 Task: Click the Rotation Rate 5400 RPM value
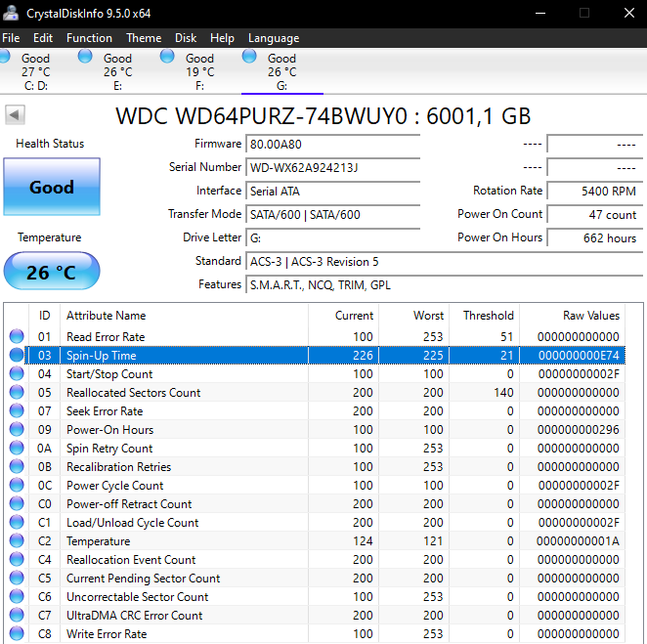pyautogui.click(x=594, y=191)
